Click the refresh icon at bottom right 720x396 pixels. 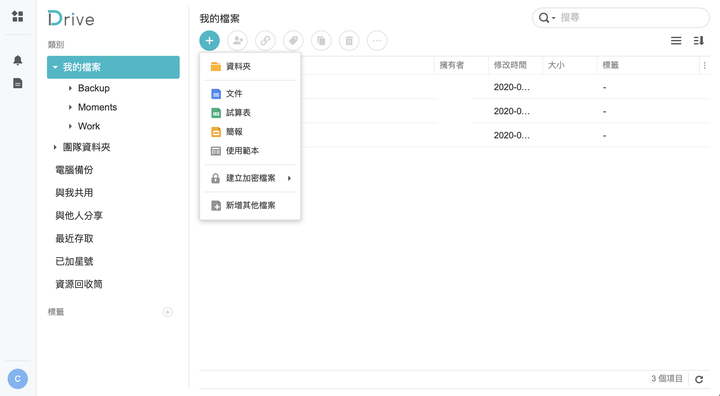tap(699, 379)
